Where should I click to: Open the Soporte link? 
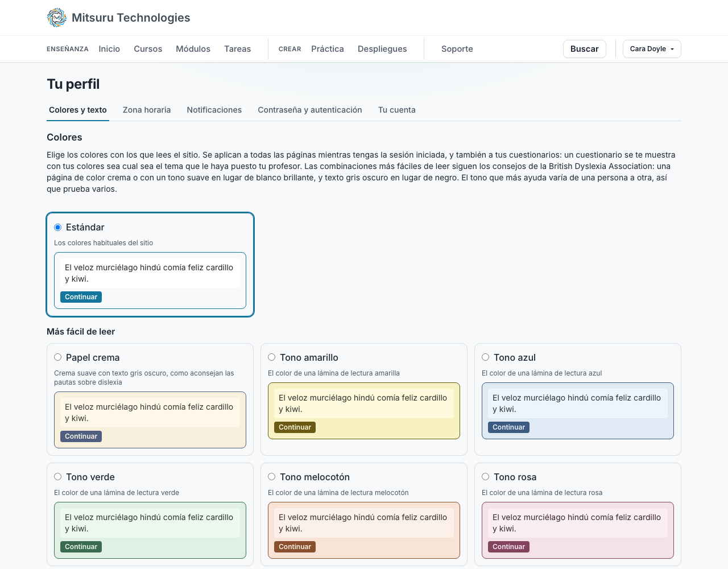coord(457,49)
